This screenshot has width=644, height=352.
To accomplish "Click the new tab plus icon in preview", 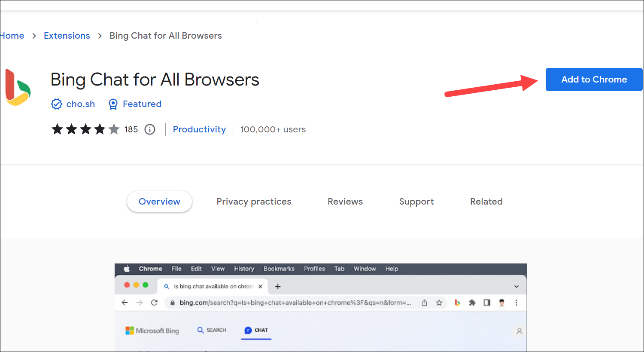I will coord(278,286).
